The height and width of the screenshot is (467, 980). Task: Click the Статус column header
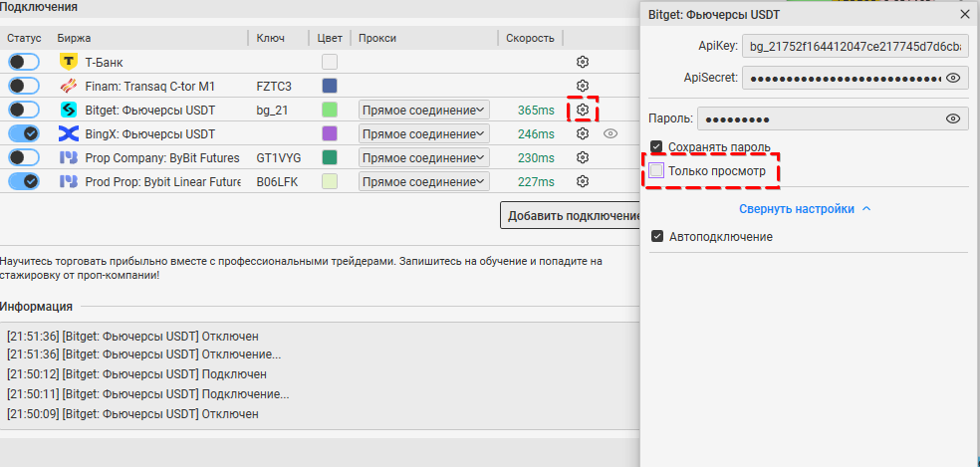(x=24, y=38)
